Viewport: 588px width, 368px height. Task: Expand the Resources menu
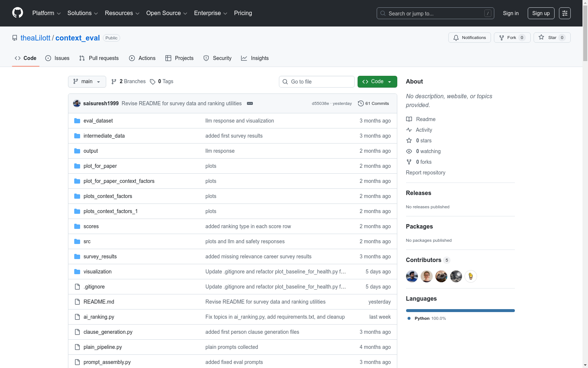point(122,13)
